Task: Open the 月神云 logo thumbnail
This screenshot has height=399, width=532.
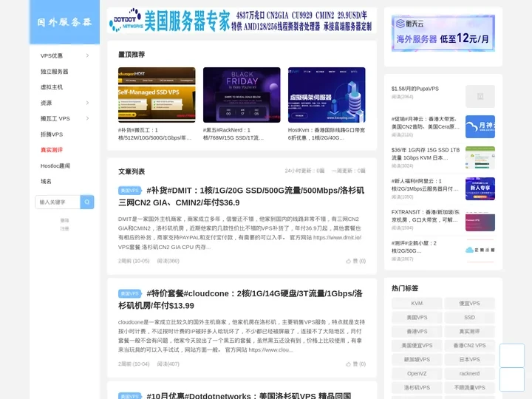Action: (x=480, y=126)
